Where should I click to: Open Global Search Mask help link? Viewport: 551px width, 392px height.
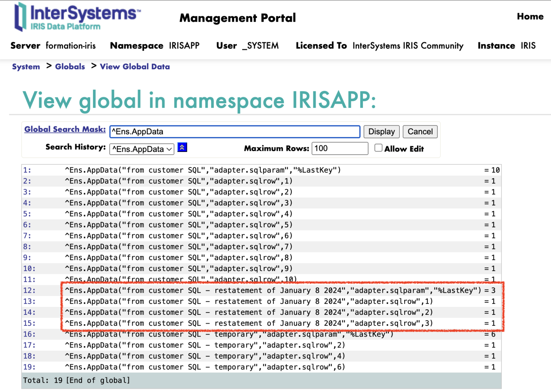pos(65,130)
